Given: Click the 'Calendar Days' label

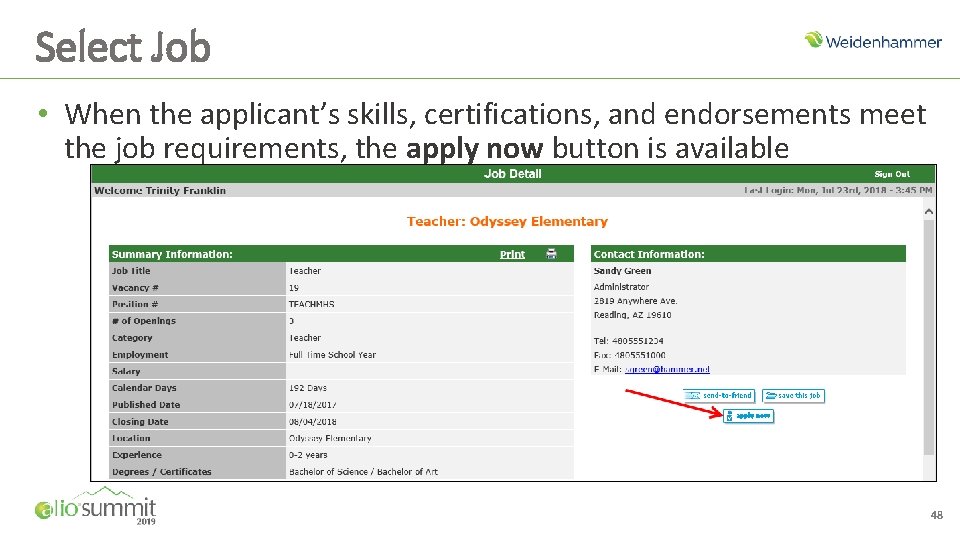Looking at the screenshot, I should tap(144, 388).
